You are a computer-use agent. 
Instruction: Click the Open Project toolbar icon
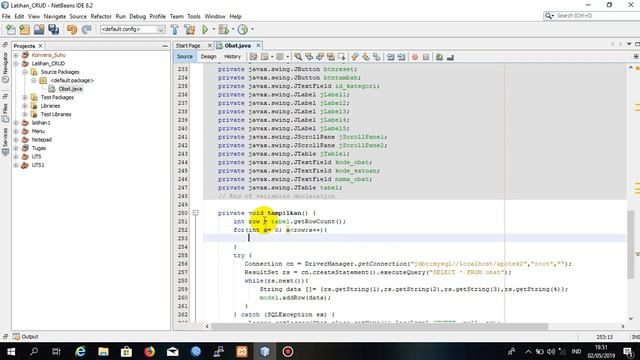tap(39, 29)
